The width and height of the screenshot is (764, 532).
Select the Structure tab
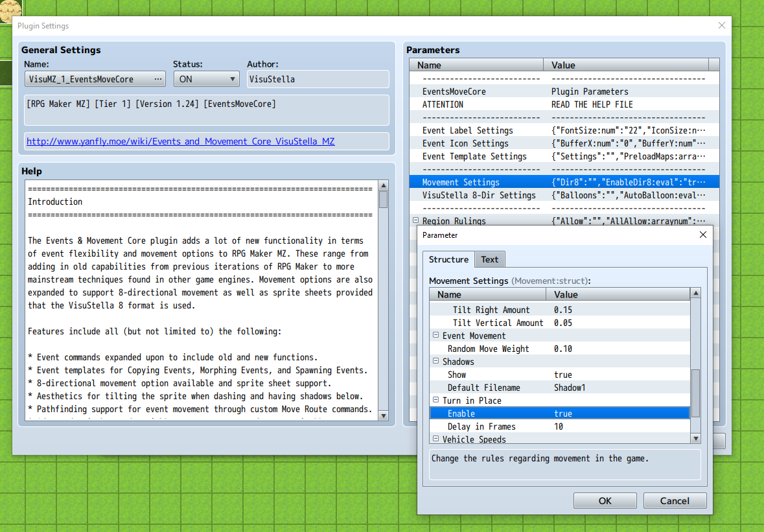[448, 259]
